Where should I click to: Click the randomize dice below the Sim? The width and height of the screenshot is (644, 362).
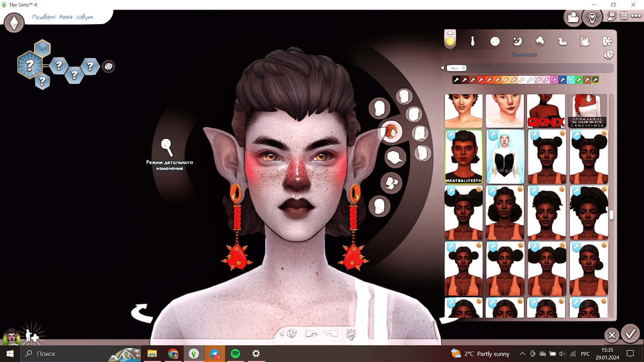[x=292, y=333]
